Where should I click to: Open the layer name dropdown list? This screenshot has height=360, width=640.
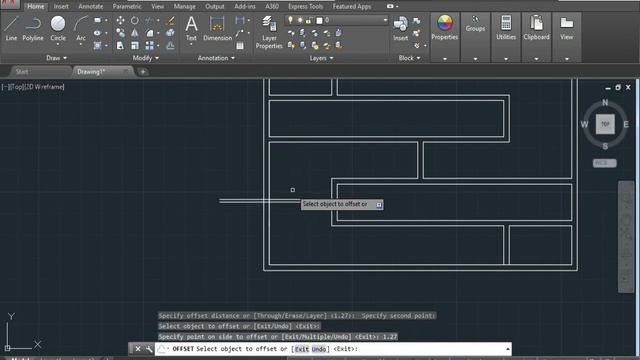click(385, 20)
